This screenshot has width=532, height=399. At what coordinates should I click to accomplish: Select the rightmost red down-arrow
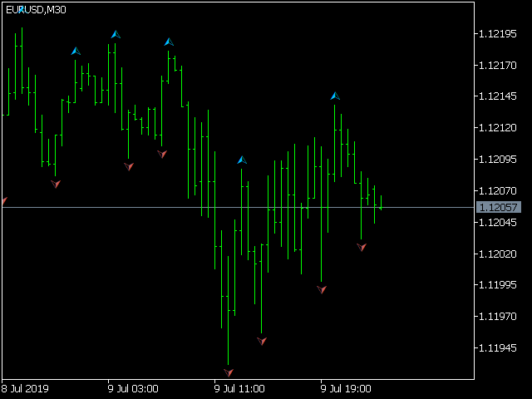pos(362,247)
